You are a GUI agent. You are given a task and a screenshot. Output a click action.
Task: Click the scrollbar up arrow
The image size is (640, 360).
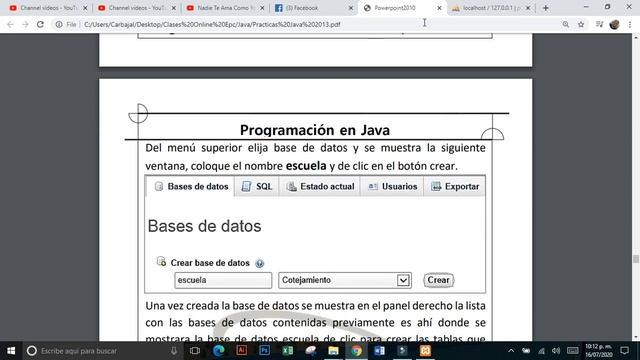[636, 37]
